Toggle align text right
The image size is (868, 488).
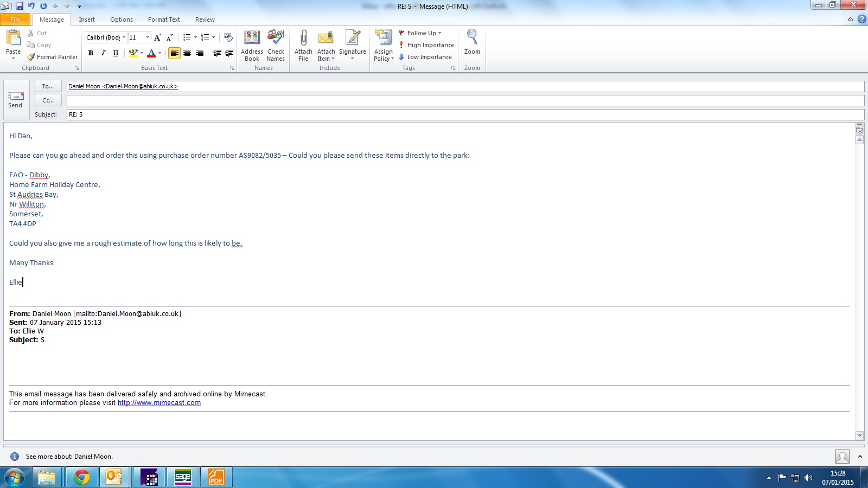200,53
